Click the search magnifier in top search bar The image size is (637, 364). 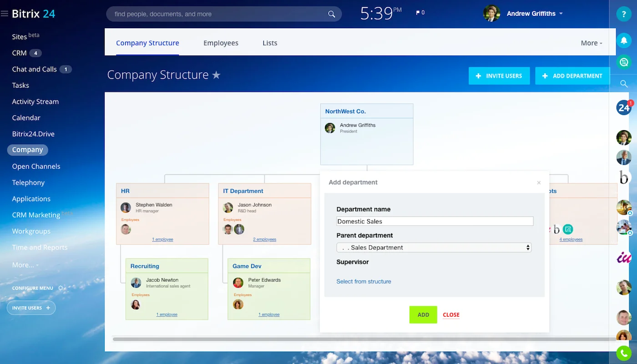pyautogui.click(x=332, y=14)
